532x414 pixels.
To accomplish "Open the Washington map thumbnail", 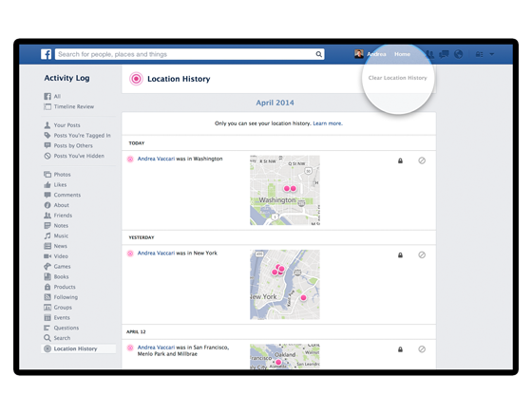I will tap(285, 190).
